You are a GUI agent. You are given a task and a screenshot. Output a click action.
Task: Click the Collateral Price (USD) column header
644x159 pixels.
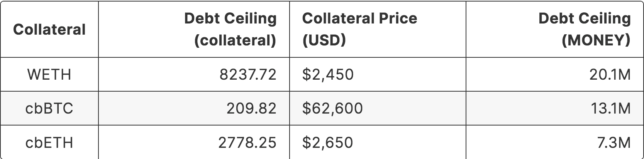[x=359, y=29]
